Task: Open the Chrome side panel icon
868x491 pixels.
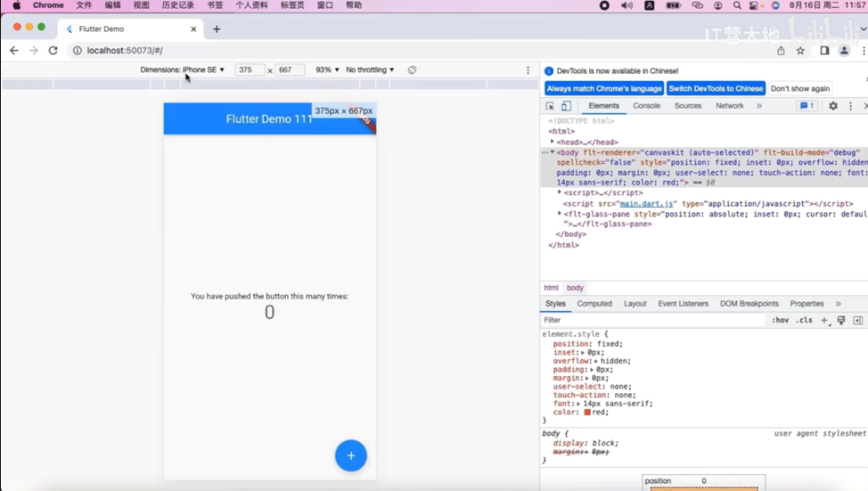Action: [x=824, y=51]
